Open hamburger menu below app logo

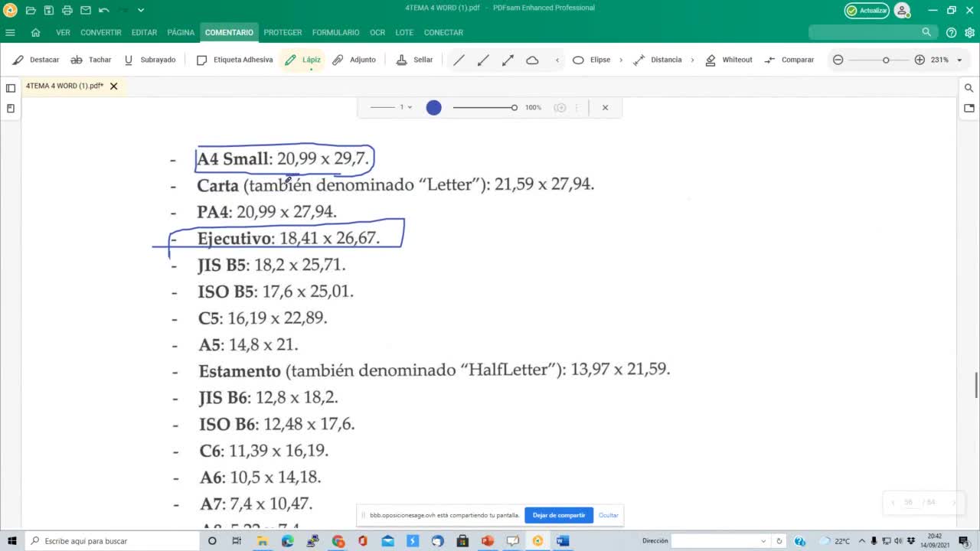(x=10, y=32)
